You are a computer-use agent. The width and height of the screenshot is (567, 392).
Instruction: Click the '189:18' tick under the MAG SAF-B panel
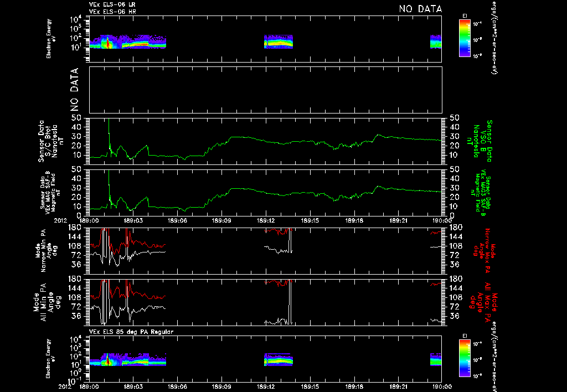pyautogui.click(x=354, y=220)
